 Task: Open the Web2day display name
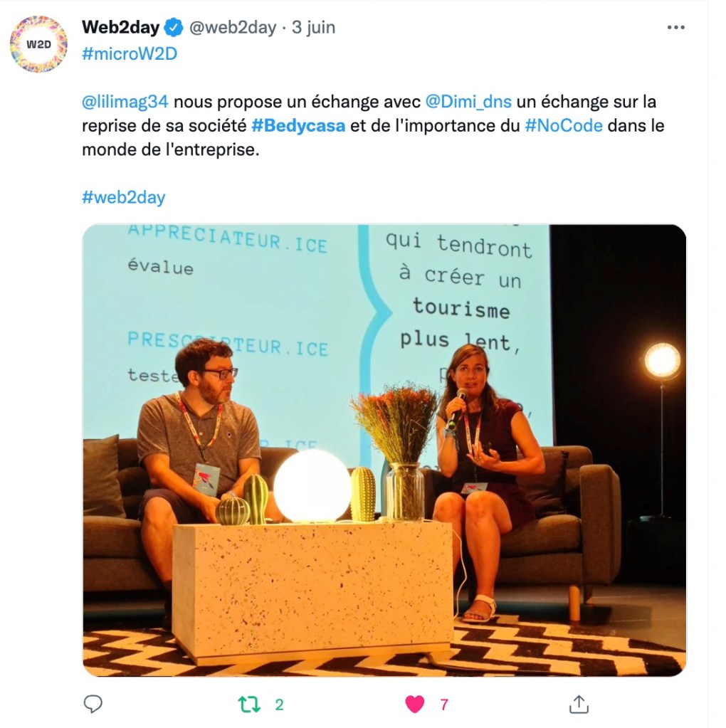(121, 27)
